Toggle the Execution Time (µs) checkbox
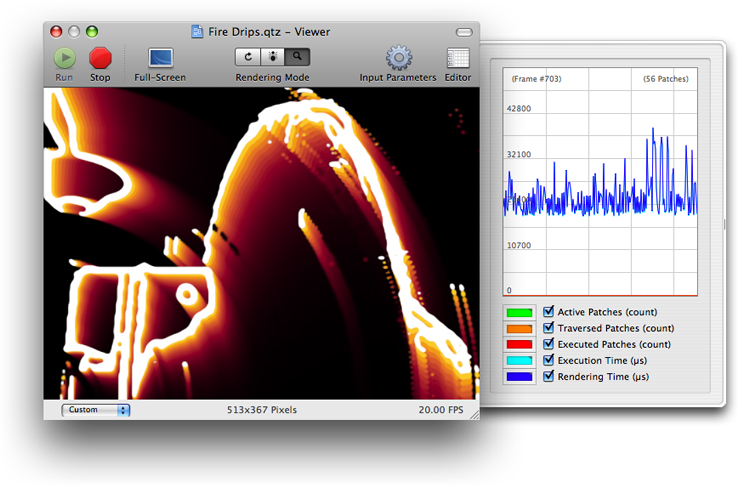Screen dimensions: 739x488 pos(548,360)
